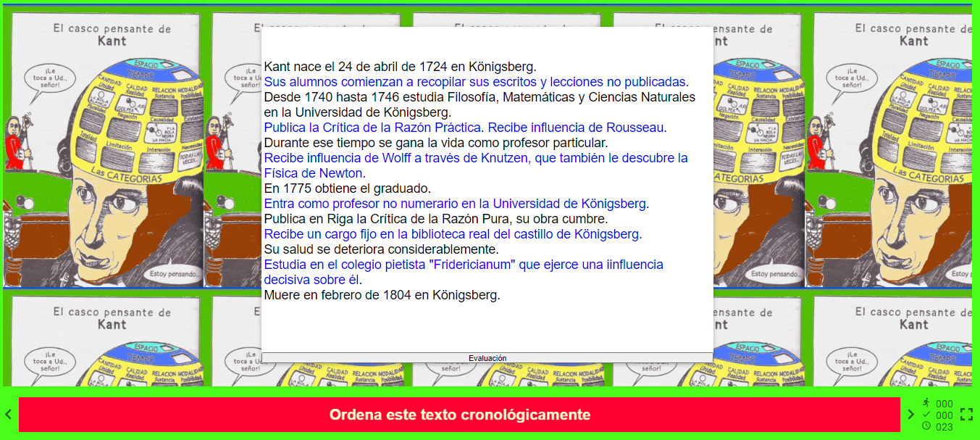Click the timer value 023
This screenshot has width=980, height=440.
click(945, 427)
